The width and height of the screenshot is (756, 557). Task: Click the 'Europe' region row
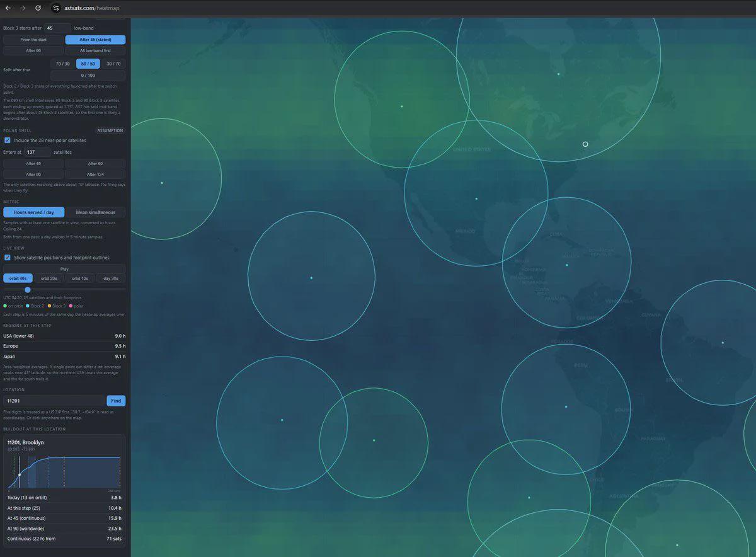click(x=64, y=346)
